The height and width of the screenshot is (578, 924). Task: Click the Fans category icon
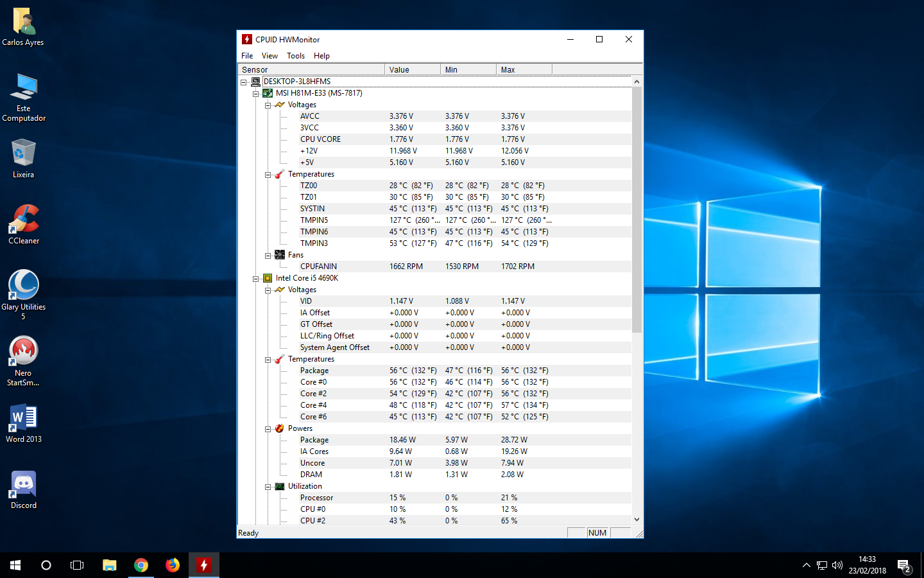coord(280,255)
